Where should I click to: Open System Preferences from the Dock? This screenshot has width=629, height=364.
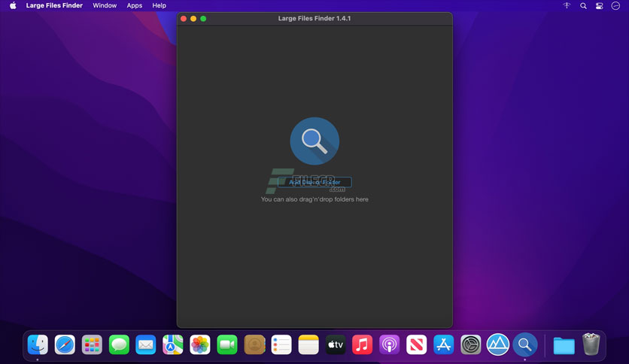470,344
